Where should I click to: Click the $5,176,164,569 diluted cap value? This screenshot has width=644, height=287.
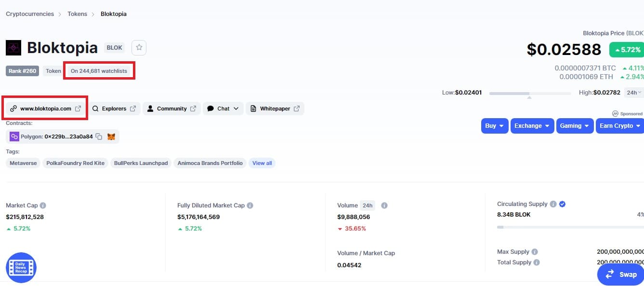(198, 217)
